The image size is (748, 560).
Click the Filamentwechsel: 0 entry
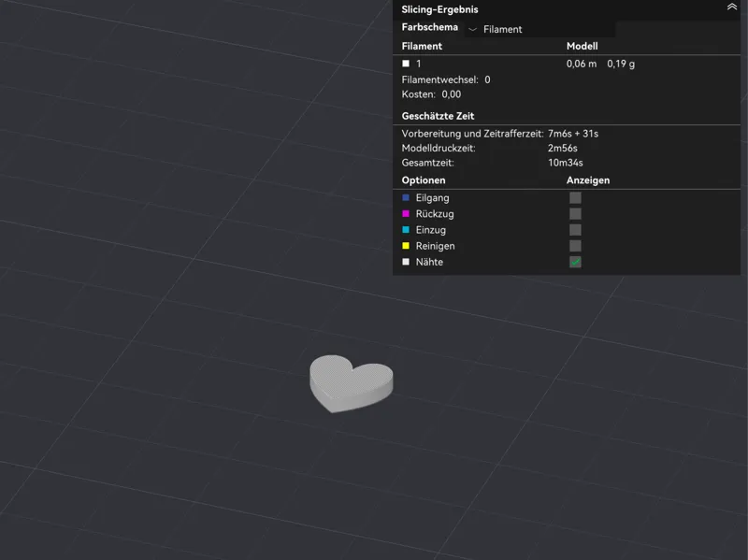(446, 79)
